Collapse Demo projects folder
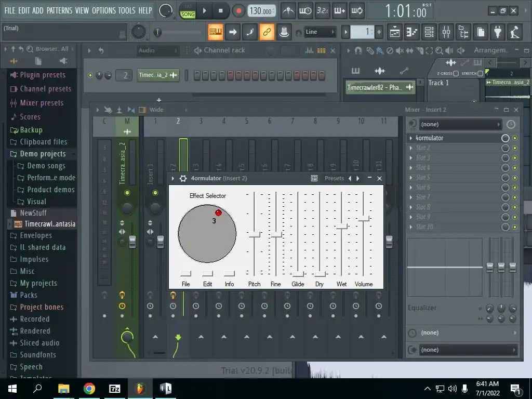The image size is (532, 399). click(43, 154)
